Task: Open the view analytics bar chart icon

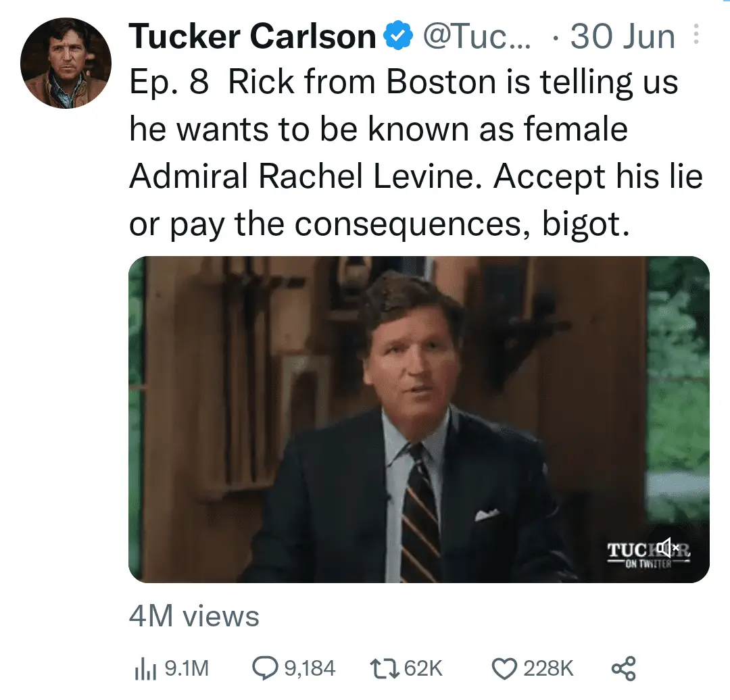Action: pos(143,668)
